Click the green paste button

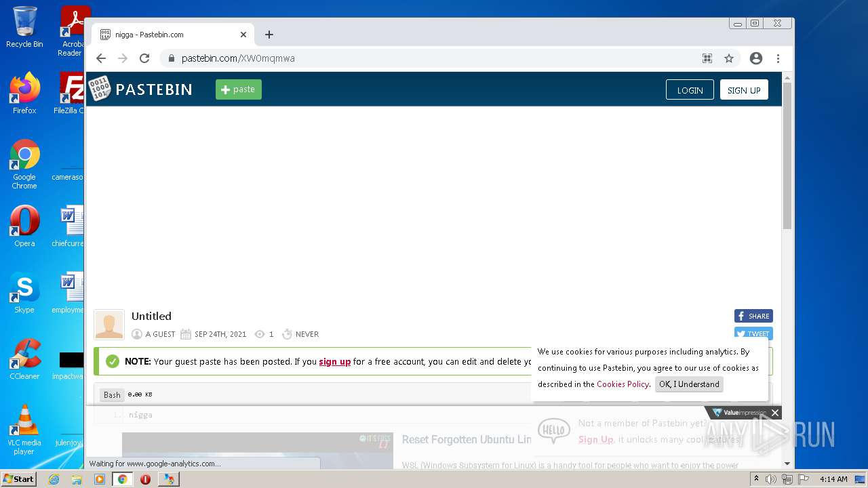pos(239,89)
